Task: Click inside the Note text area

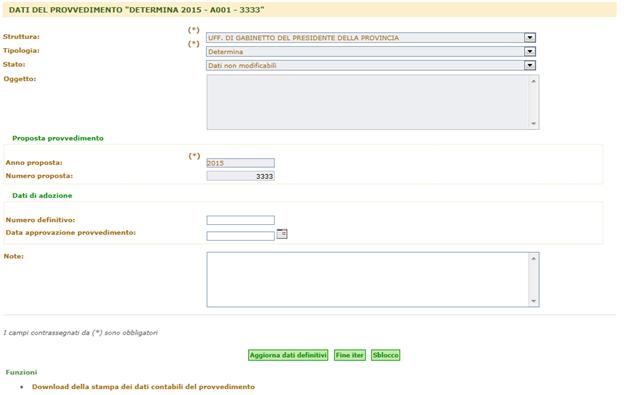Action: pos(367,279)
